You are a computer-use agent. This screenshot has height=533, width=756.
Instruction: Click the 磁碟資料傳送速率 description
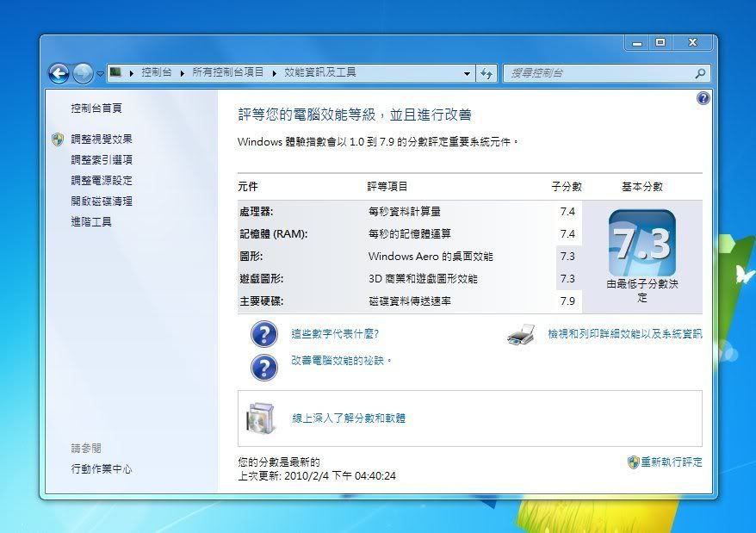(410, 301)
